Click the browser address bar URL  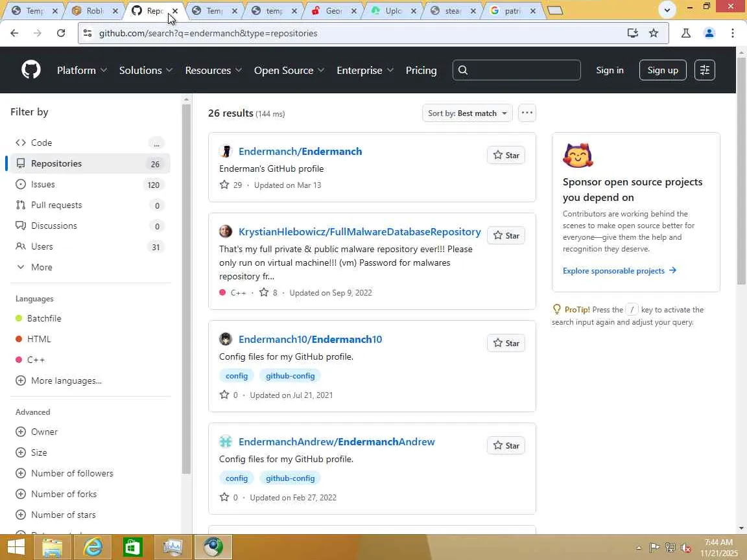pyautogui.click(x=208, y=33)
